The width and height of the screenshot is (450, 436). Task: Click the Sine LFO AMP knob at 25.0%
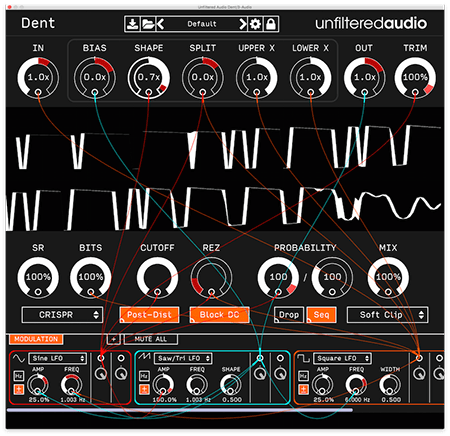point(38,384)
